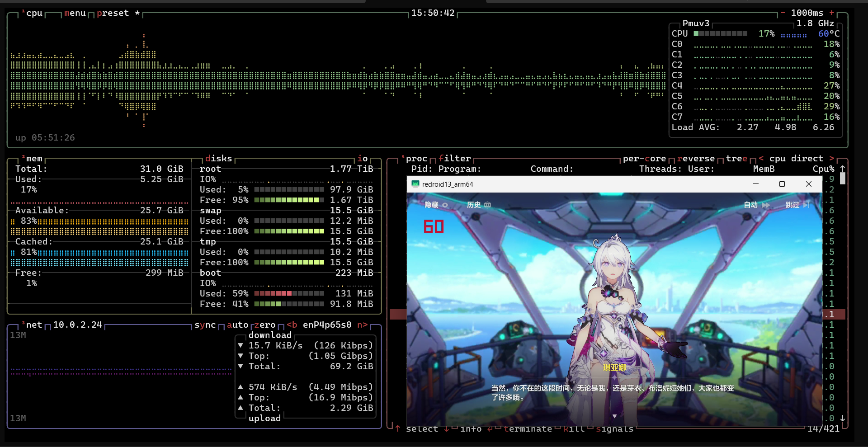Increase update interval with the red plus
The width and height of the screenshot is (868, 447).
coord(832,13)
